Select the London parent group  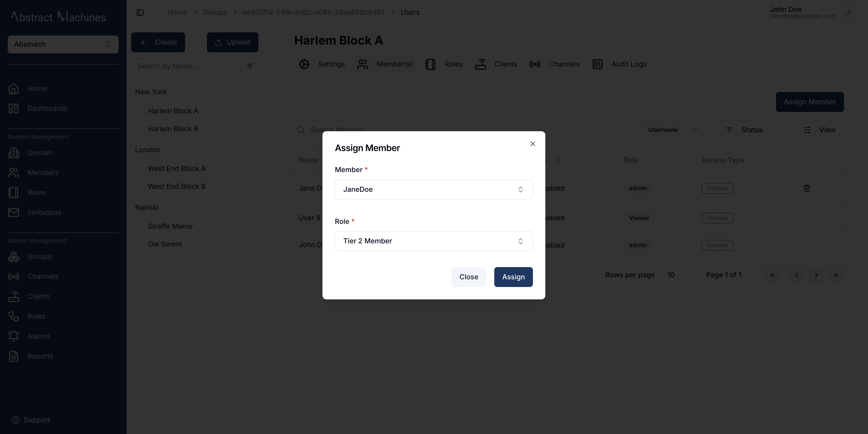point(147,150)
